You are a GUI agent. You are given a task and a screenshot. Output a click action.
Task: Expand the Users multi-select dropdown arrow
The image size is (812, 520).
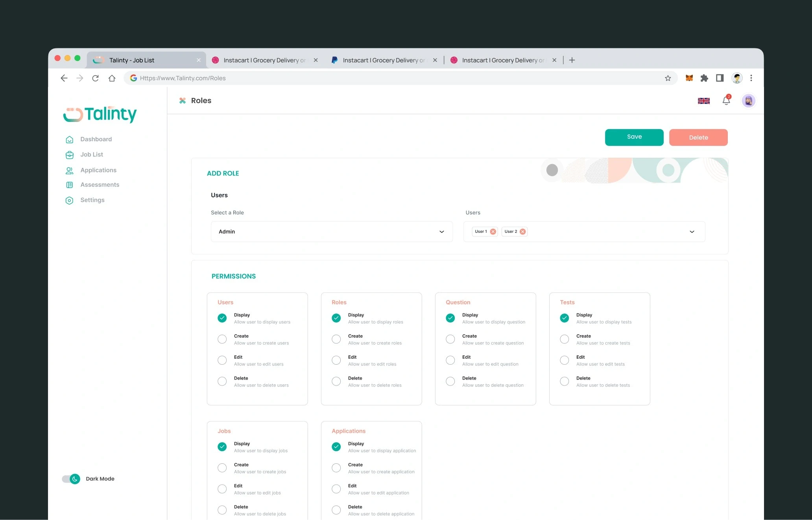692,232
